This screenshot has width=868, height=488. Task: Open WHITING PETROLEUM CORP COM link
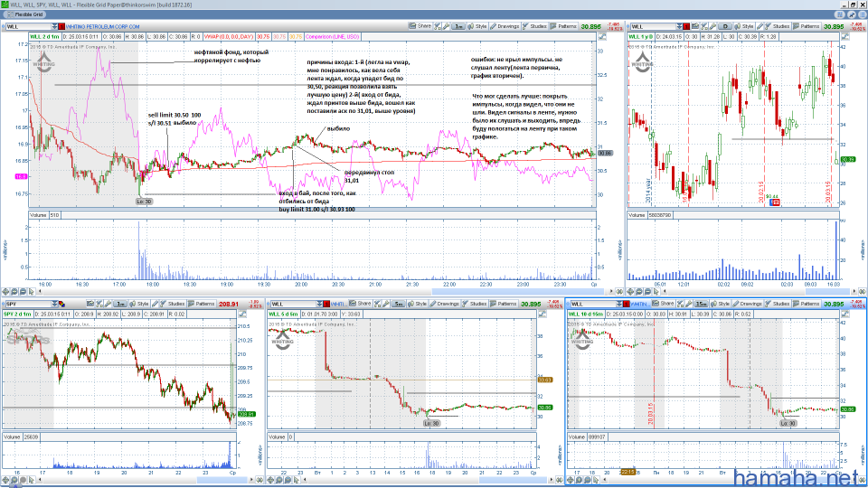(x=103, y=26)
